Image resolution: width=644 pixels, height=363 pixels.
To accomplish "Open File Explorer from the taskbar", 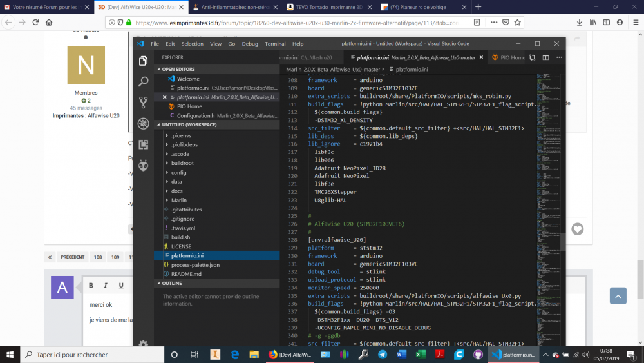I will (254, 355).
